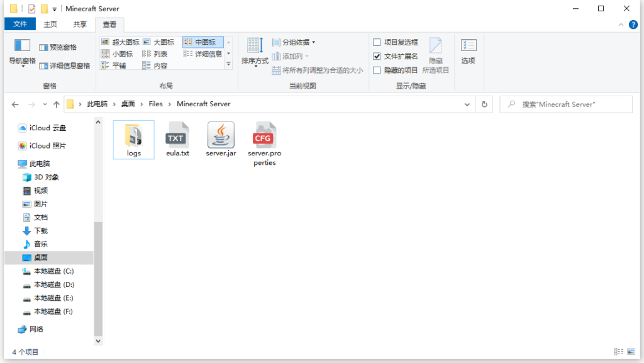644x363 pixels.
Task: Expand the layout gallery more arrow
Action: point(229,64)
